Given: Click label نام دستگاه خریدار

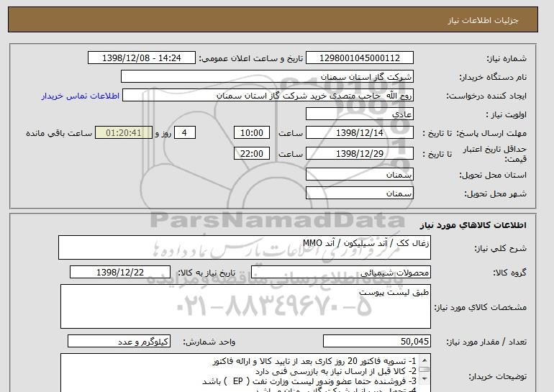Looking at the screenshot, I should click(x=493, y=77).
